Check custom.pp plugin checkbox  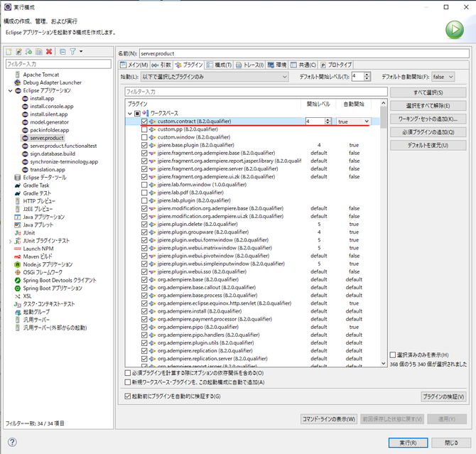point(144,129)
